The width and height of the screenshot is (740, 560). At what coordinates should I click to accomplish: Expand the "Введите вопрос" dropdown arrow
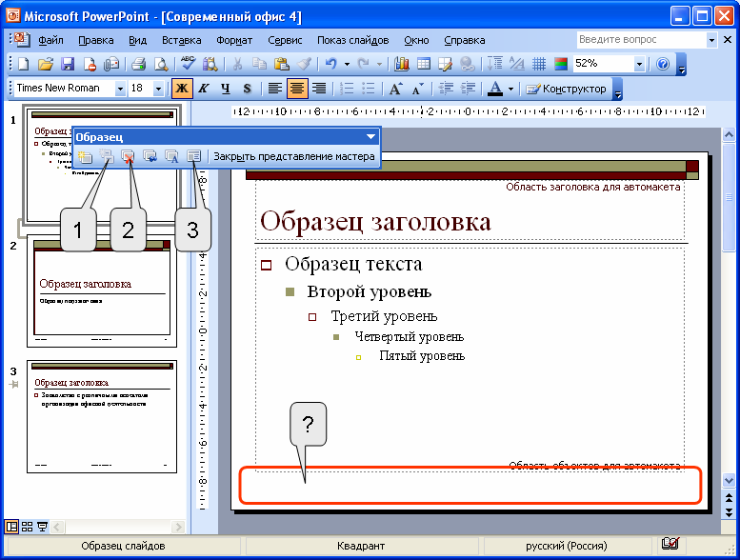711,40
